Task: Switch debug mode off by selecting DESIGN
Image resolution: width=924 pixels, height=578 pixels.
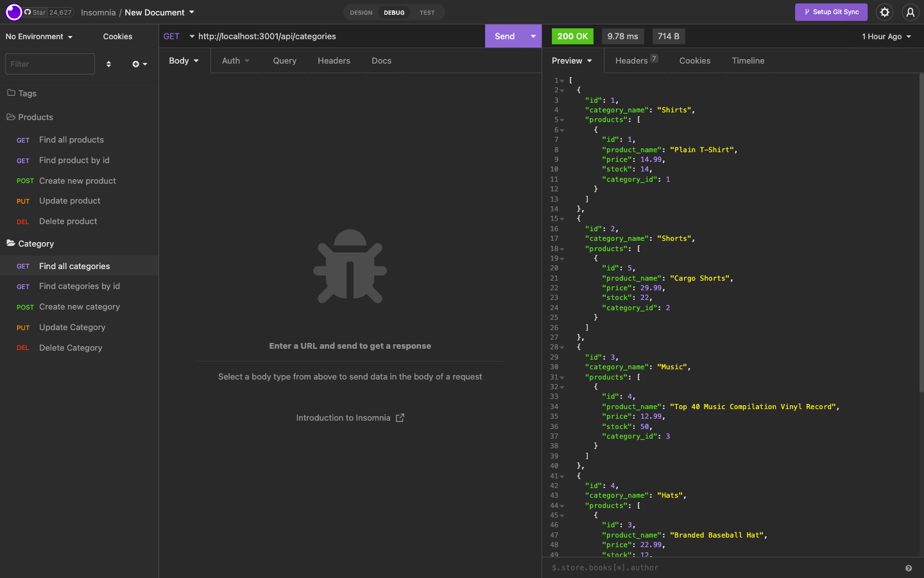Action: (361, 12)
